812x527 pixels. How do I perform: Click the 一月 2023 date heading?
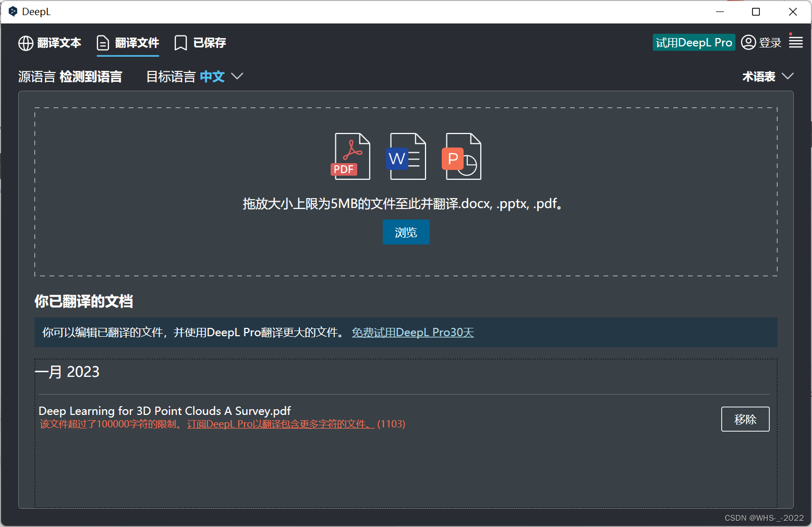coord(67,372)
